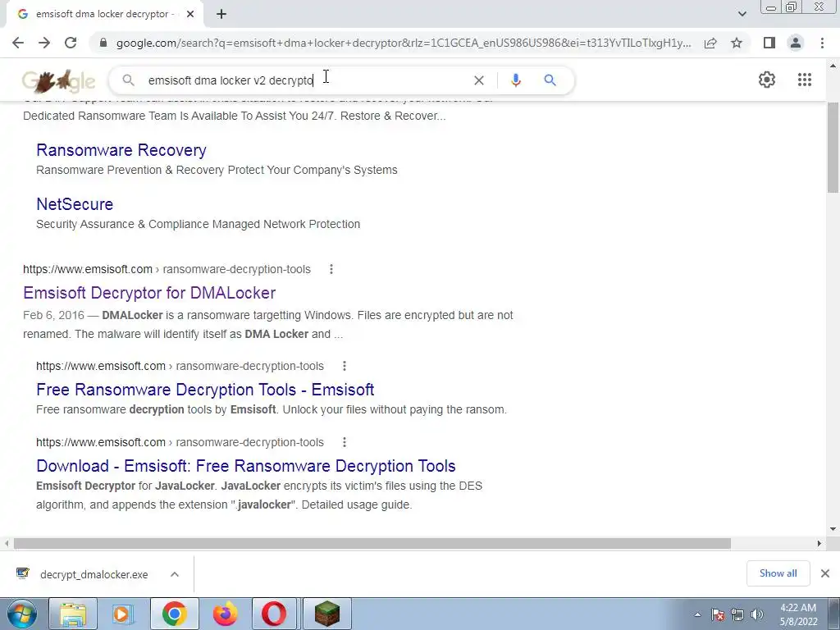Close the emsisoft dma locker tab

[190, 15]
